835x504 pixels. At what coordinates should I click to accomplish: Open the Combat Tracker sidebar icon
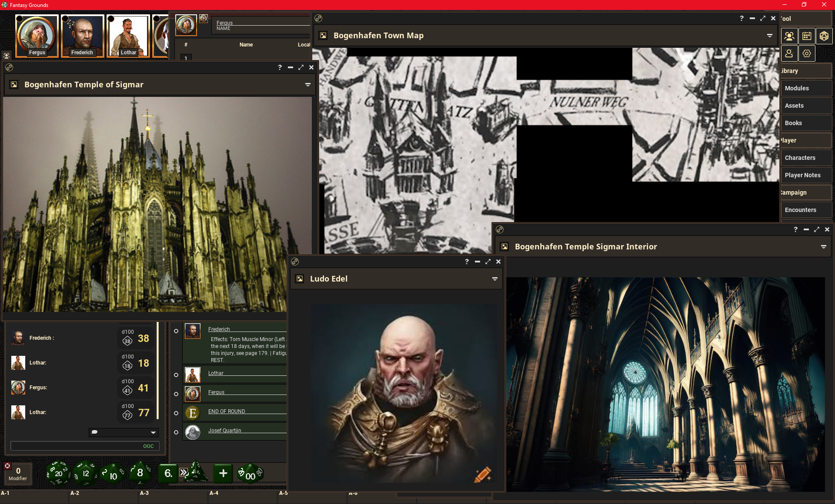click(789, 36)
